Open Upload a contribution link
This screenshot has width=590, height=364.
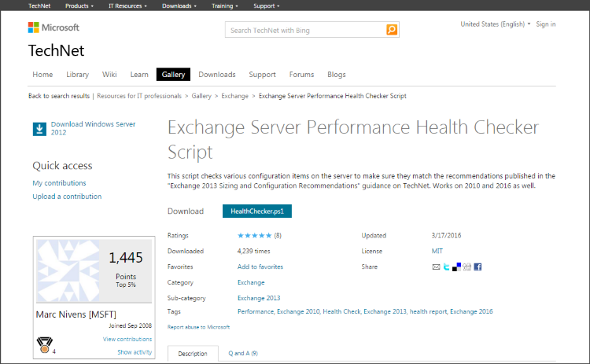[67, 197]
